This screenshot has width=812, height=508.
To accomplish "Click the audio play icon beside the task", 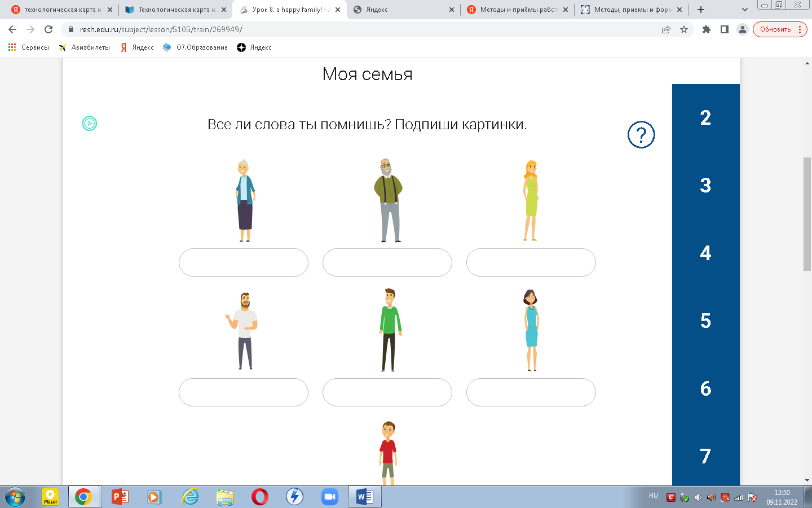I will pyautogui.click(x=90, y=123).
